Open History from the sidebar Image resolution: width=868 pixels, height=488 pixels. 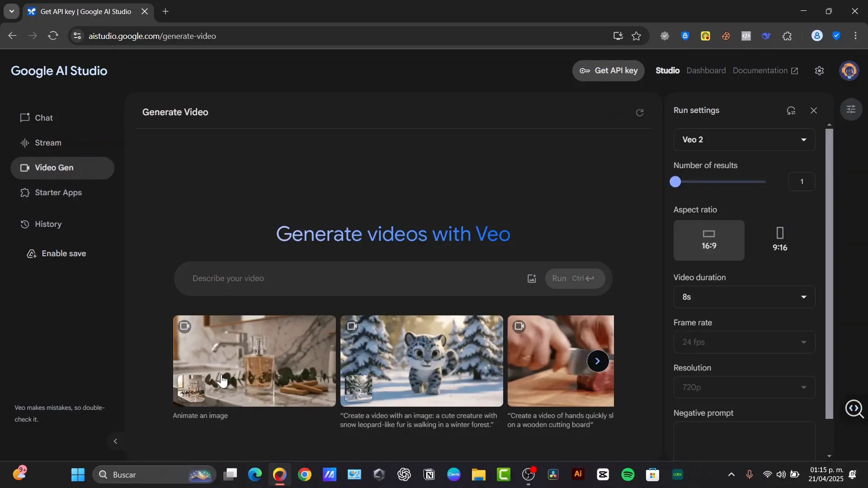pyautogui.click(x=49, y=224)
